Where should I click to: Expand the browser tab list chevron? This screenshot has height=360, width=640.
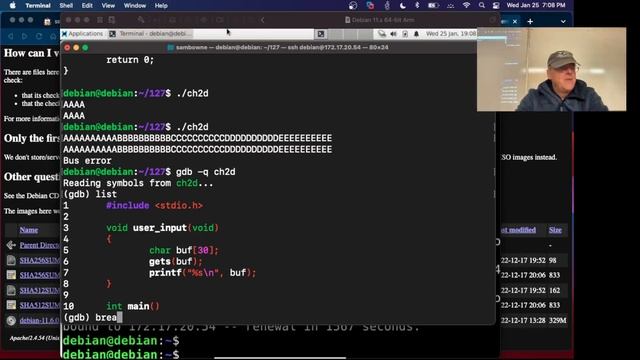pyautogui.click(x=563, y=21)
